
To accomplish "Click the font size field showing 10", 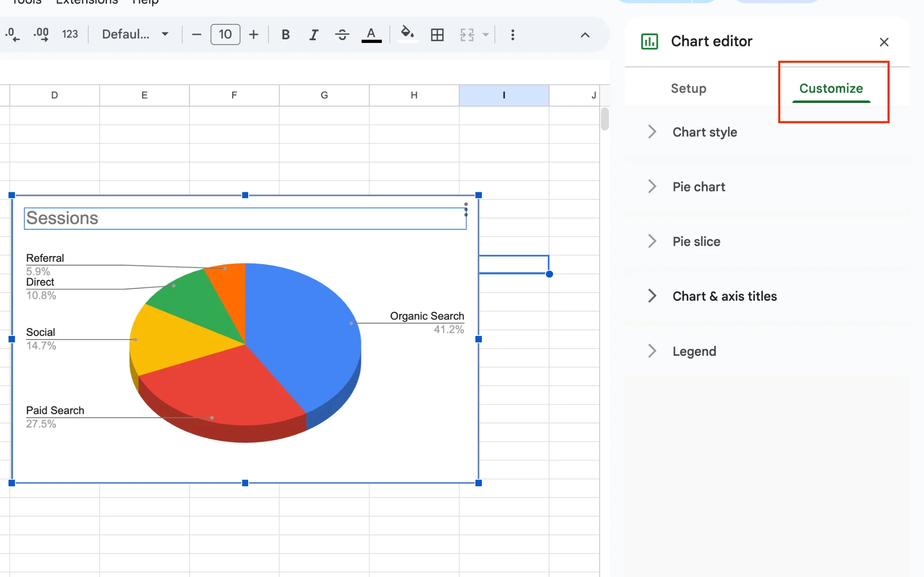I will [225, 34].
